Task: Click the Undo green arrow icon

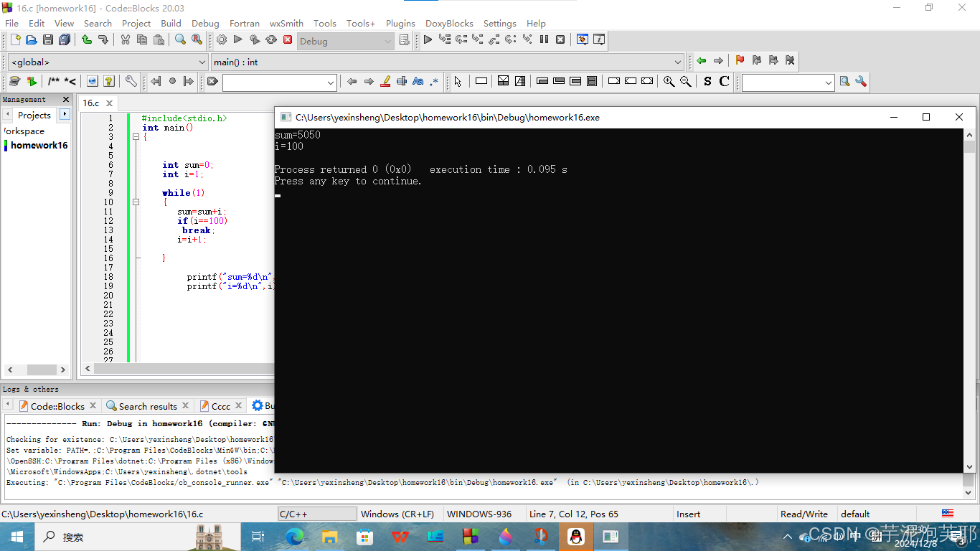Action: coord(87,40)
